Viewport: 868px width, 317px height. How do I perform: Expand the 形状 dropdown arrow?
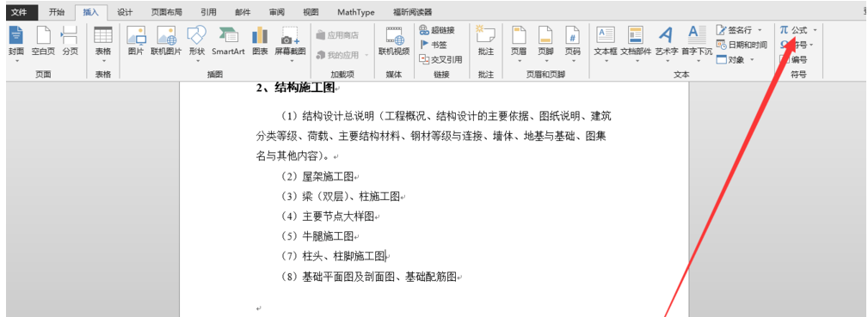pyautogui.click(x=197, y=61)
